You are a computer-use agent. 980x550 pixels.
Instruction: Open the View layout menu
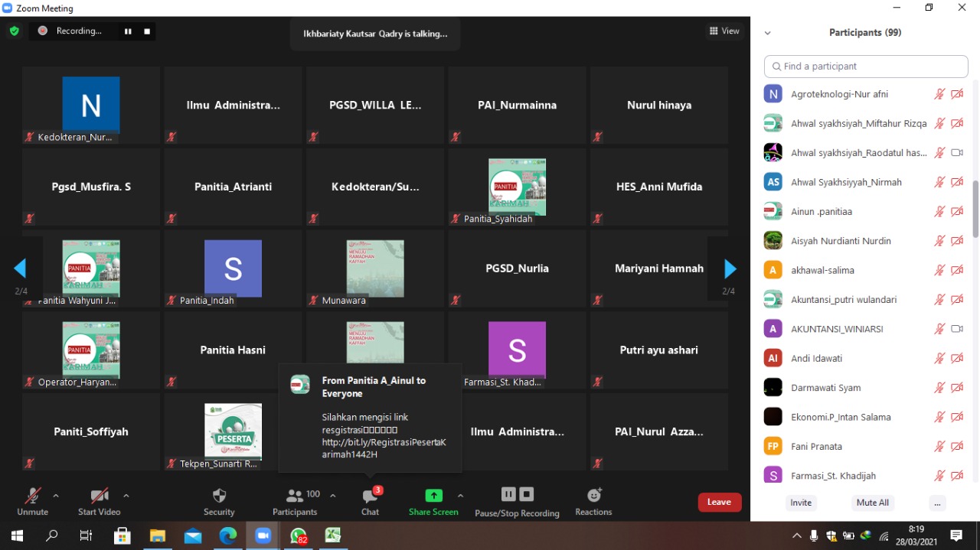pos(724,31)
